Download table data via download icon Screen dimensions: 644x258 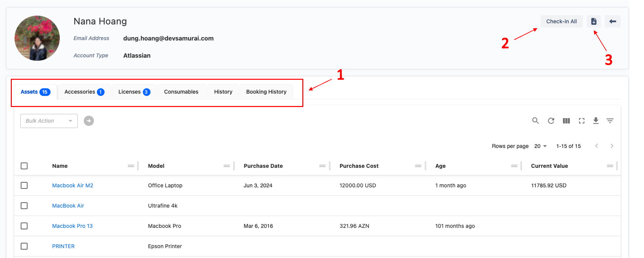point(596,121)
